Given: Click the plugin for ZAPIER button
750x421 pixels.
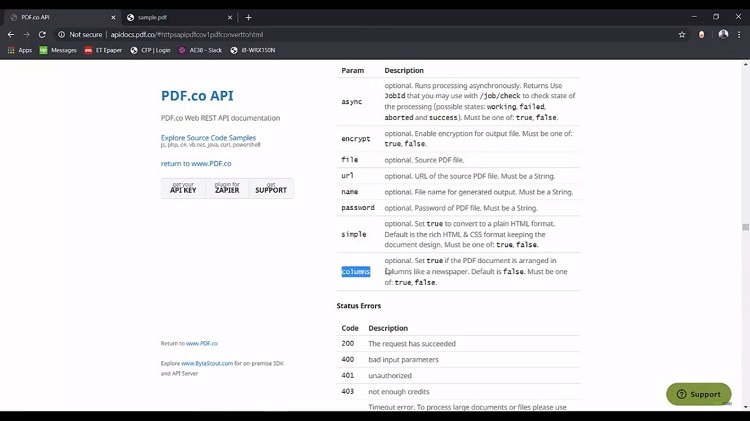Looking at the screenshot, I should point(227,188).
